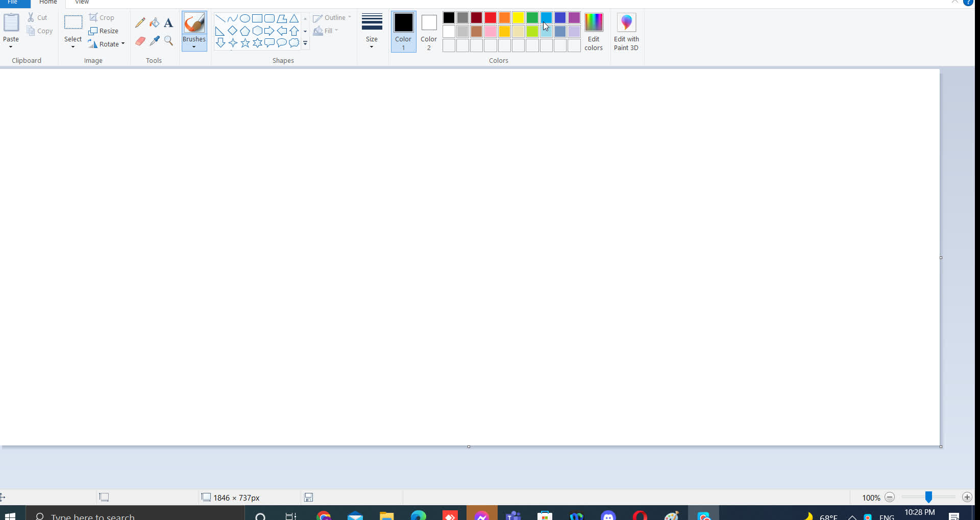The width and height of the screenshot is (980, 520).
Task: Select the Magnifier tool
Action: tap(168, 41)
